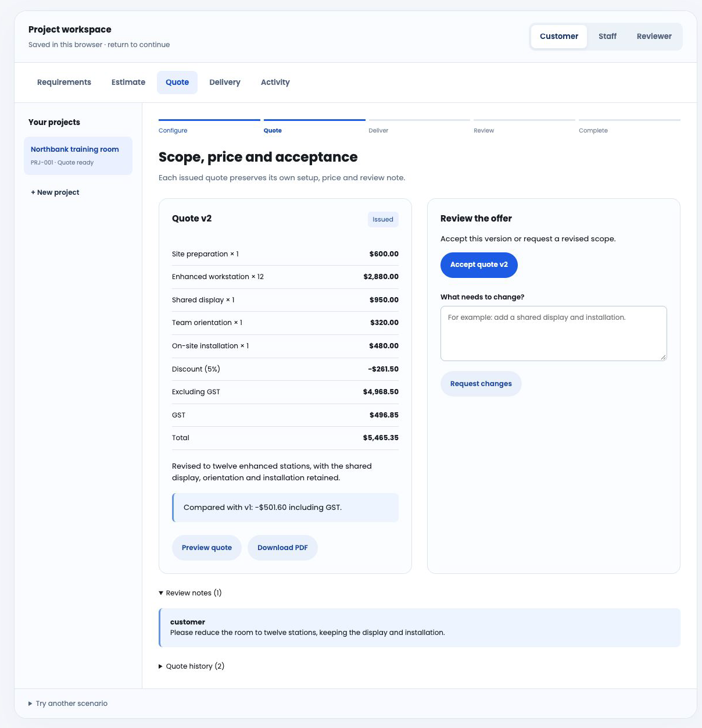Switch to the Staff role
This screenshot has height=728, width=702.
[x=607, y=36]
